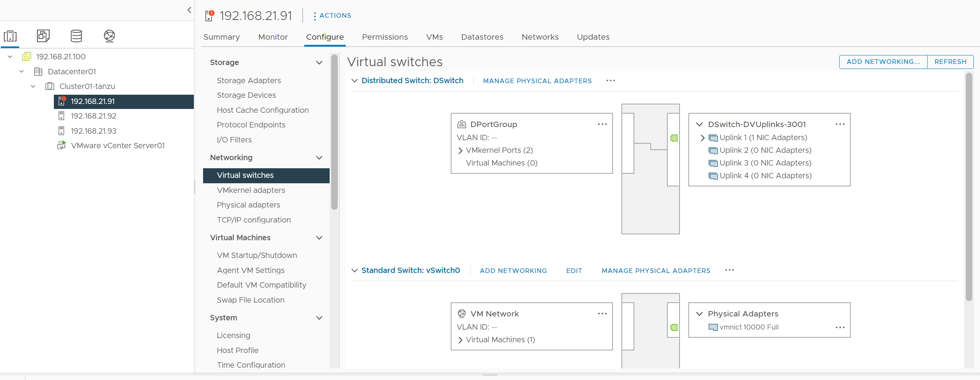Open the DSwitch-DVUplinks-3001 ellipsis menu
Screen dimensions: 980x380
pyautogui.click(x=840, y=124)
